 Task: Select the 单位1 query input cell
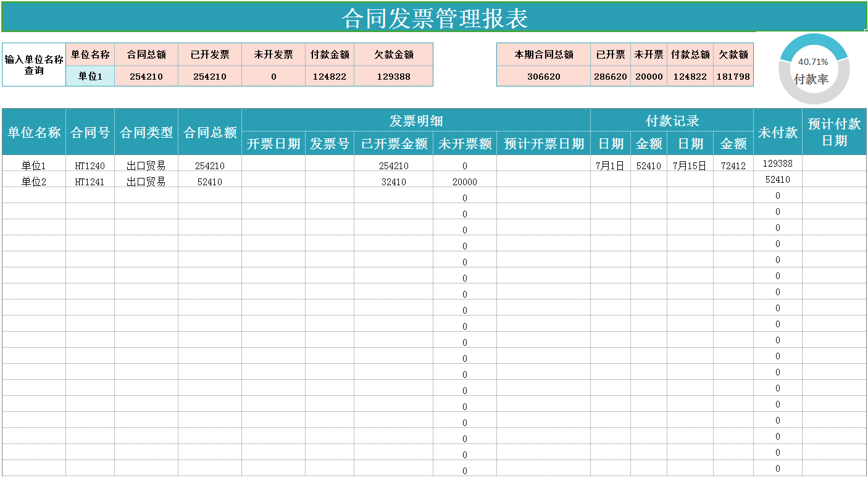click(89, 76)
